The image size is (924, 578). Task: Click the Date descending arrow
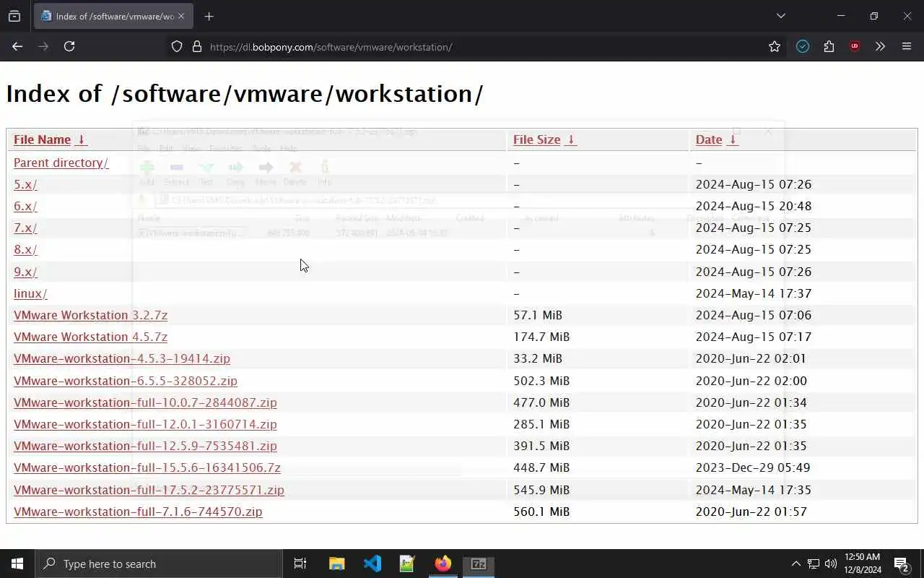[733, 139]
